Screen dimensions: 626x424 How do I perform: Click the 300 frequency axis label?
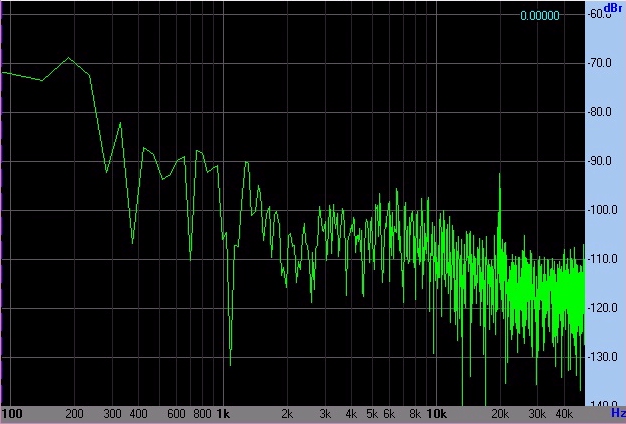point(112,414)
